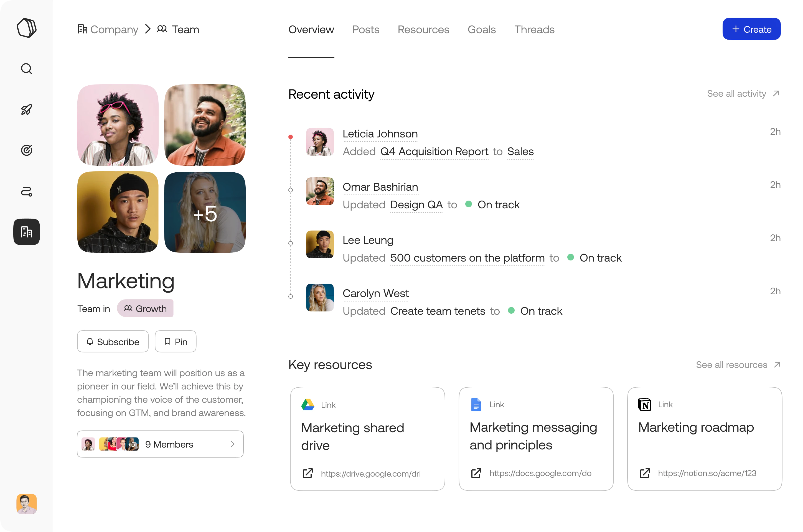Image resolution: width=803 pixels, height=532 pixels.
Task: Click the Google Drive icon on shared drive card
Action: pos(308,405)
